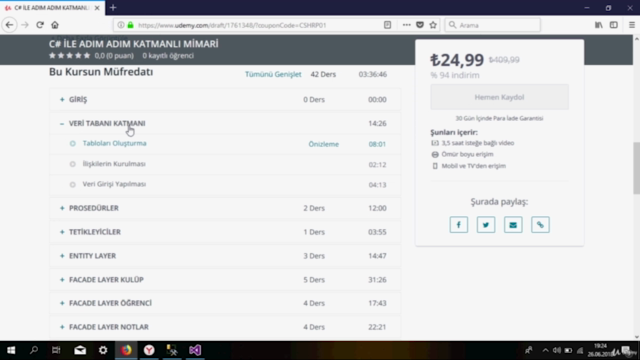This screenshot has width=640, height=360.
Task: Click Tümünü Genişlet link
Action: tap(273, 74)
